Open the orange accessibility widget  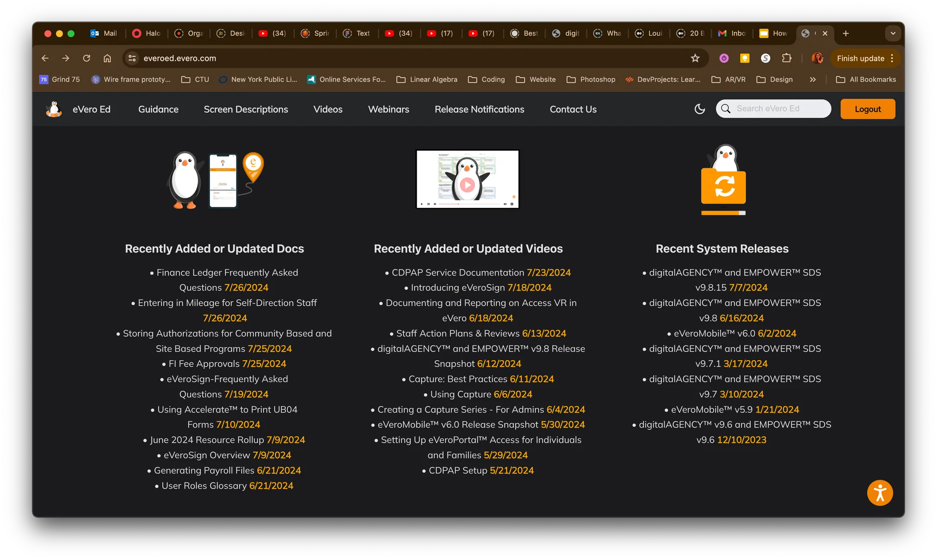click(880, 493)
